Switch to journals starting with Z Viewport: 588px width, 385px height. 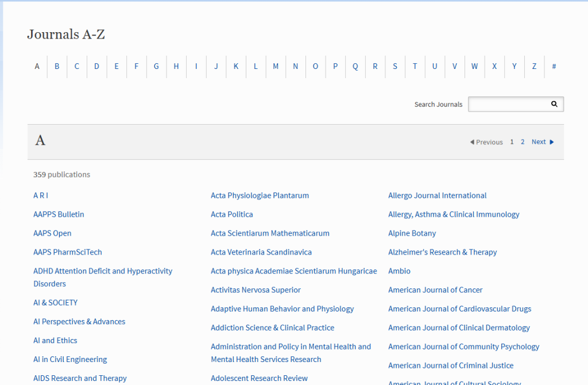click(x=534, y=66)
